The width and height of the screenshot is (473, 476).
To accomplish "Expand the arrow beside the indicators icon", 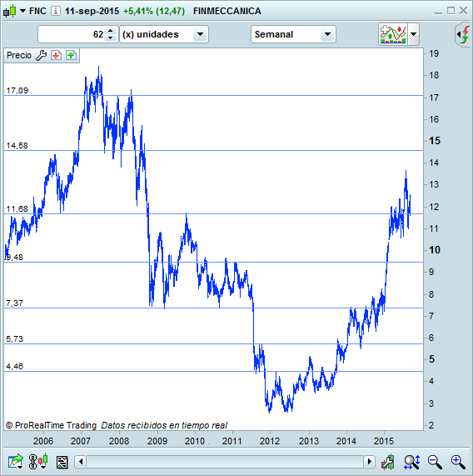I will pos(414,34).
